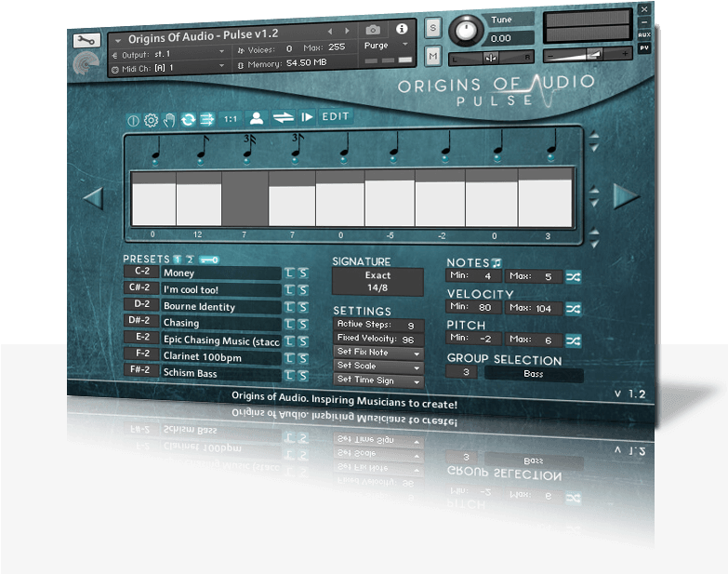Image resolution: width=728 pixels, height=574 pixels.
Task: Click the key lock icon beside PRESETS
Action: [209, 260]
